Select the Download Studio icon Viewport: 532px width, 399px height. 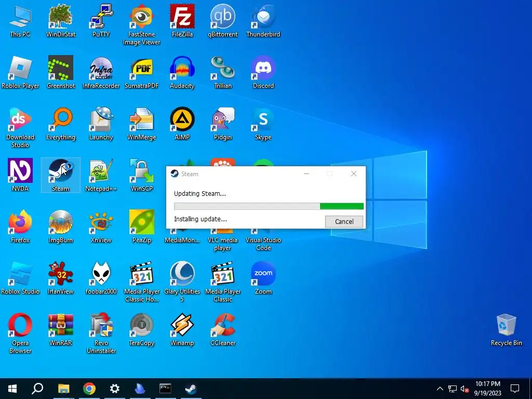pyautogui.click(x=20, y=128)
